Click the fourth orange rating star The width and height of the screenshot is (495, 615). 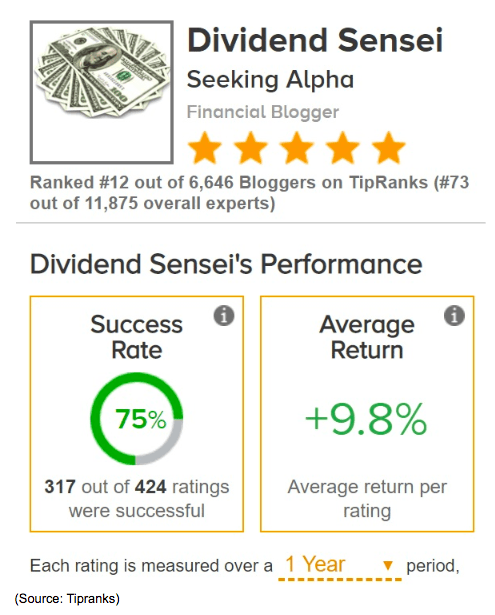[x=343, y=147]
